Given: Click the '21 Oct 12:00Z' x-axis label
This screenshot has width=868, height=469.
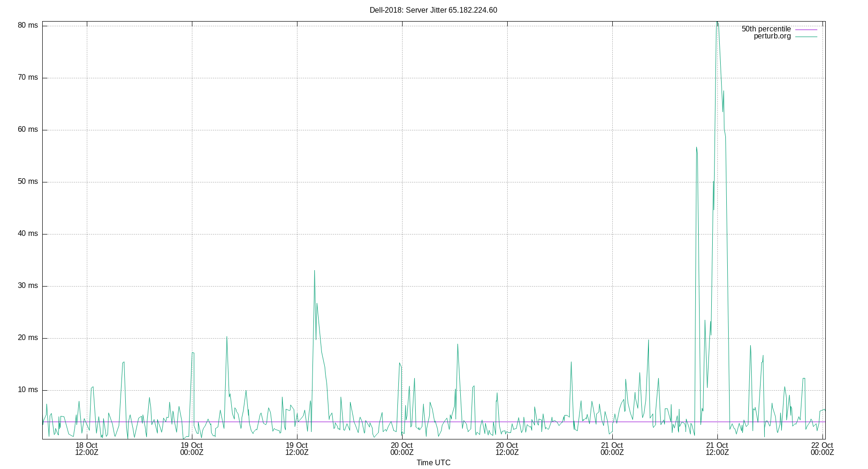Looking at the screenshot, I should click(x=717, y=449).
